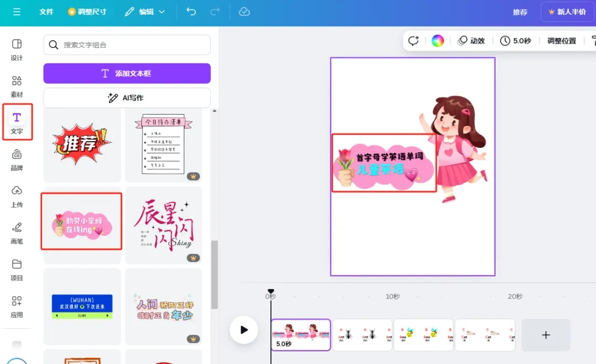Click the search magnifier icon
596x364 pixels.
click(54, 45)
